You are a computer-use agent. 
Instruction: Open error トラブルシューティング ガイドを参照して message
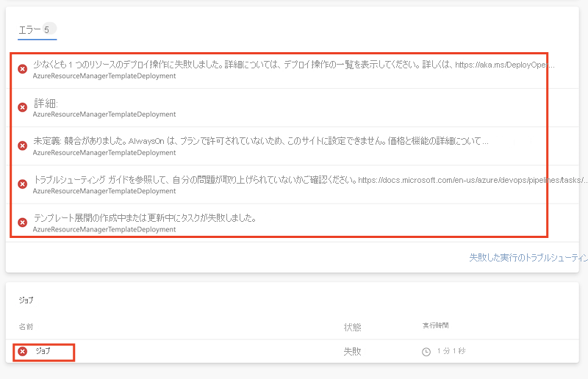(x=310, y=179)
